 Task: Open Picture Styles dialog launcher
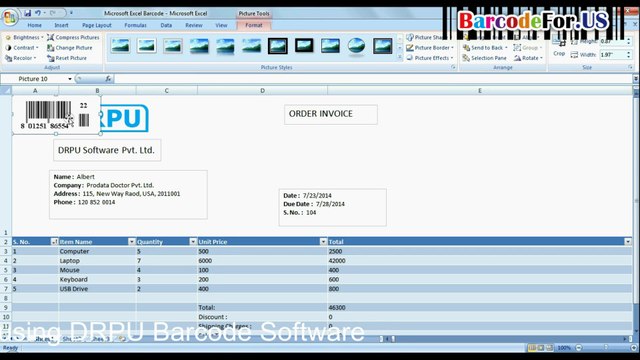click(x=453, y=67)
